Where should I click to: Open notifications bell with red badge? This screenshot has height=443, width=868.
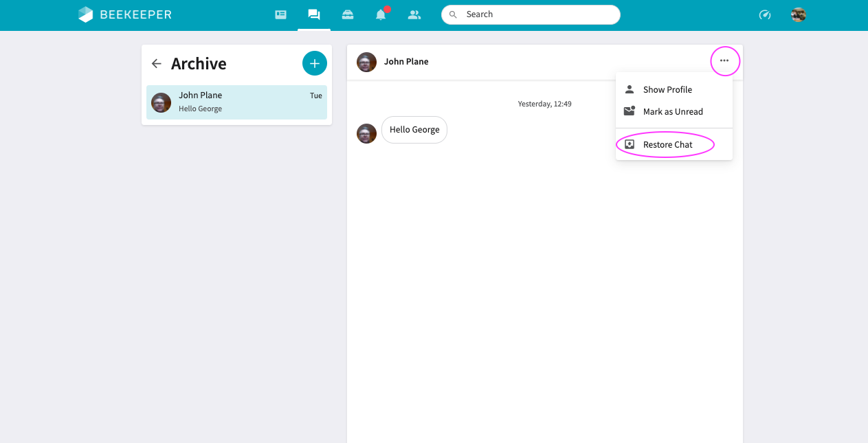(381, 14)
